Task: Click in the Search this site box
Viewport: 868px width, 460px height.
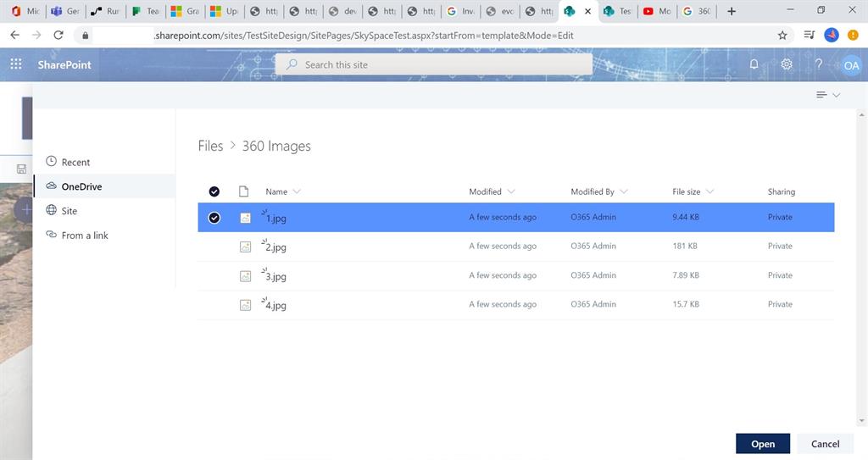Action: coord(434,64)
